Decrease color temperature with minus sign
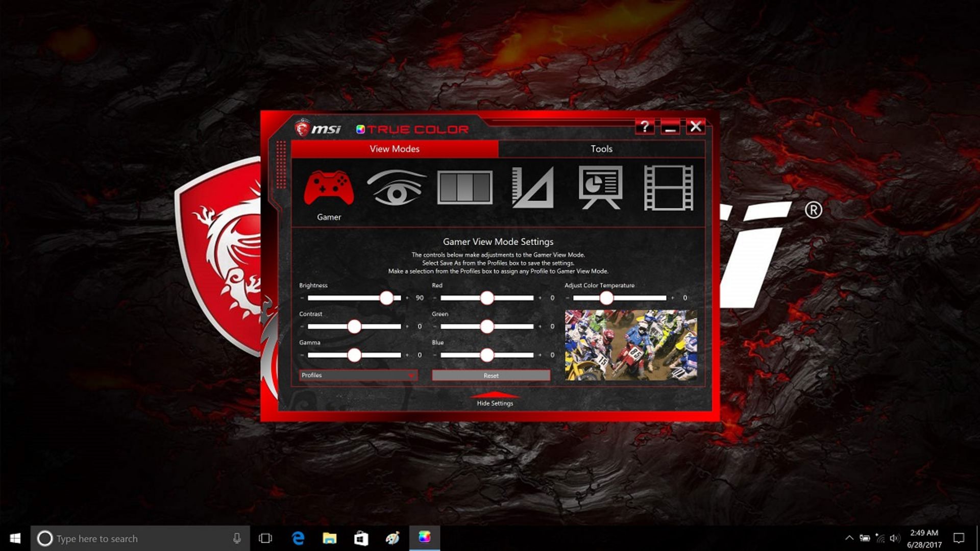 tap(568, 298)
